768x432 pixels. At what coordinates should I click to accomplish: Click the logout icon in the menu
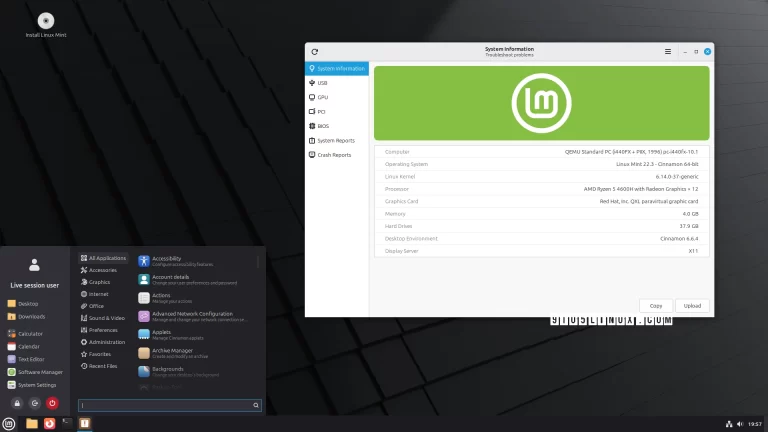point(34,404)
